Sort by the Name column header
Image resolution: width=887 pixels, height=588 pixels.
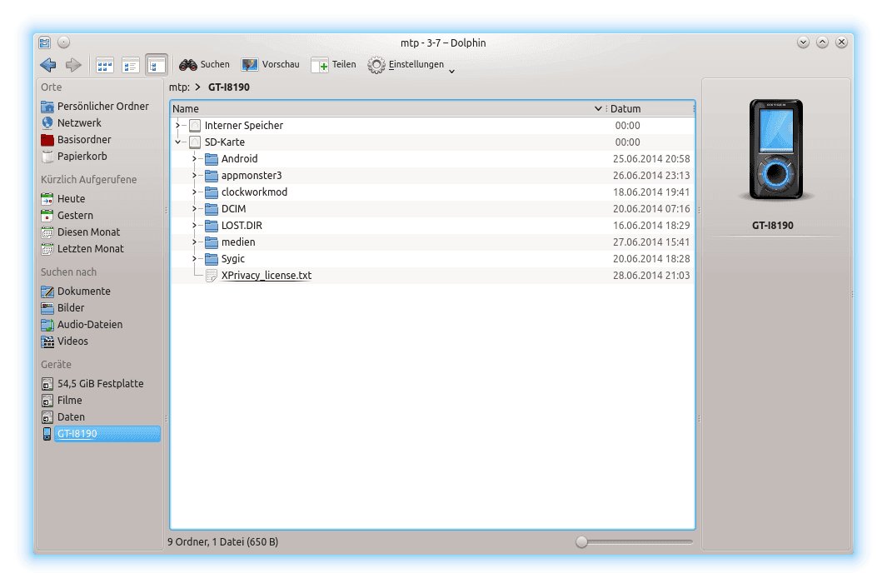point(388,108)
